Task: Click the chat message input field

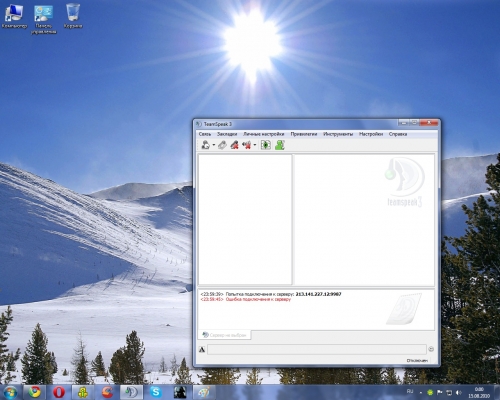Action: (x=317, y=349)
